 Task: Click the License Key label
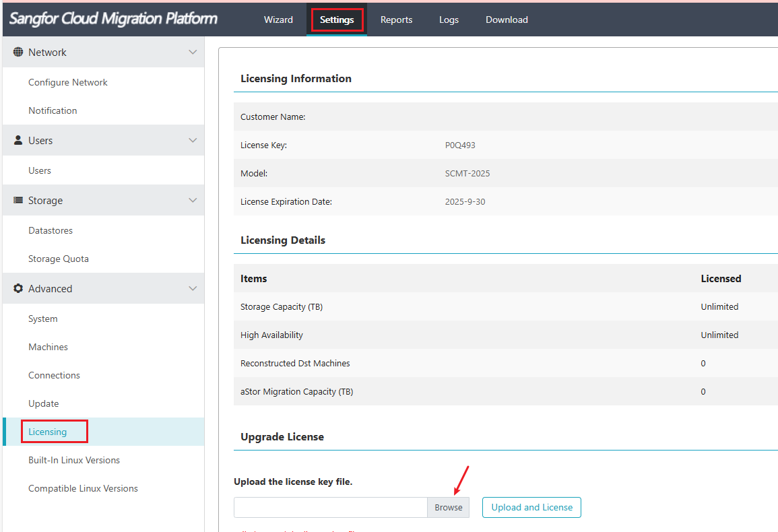tap(263, 145)
